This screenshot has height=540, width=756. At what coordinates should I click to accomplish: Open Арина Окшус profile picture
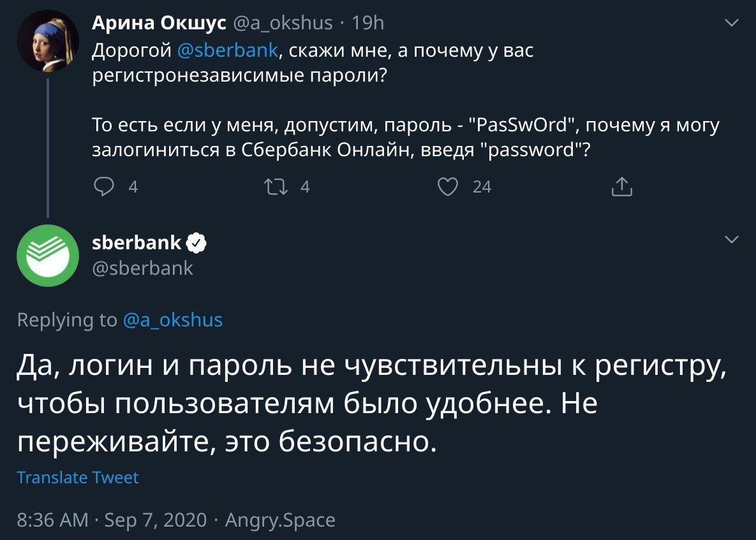pos(48,41)
